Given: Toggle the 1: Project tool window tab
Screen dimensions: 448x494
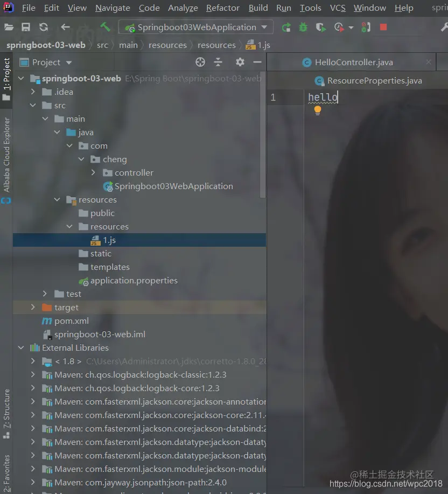Looking at the screenshot, I should coord(6,79).
